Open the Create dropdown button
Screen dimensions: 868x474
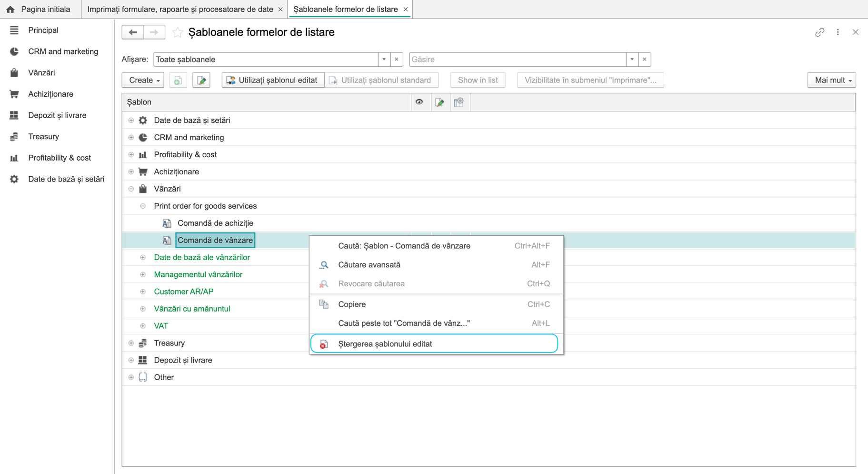[143, 80]
